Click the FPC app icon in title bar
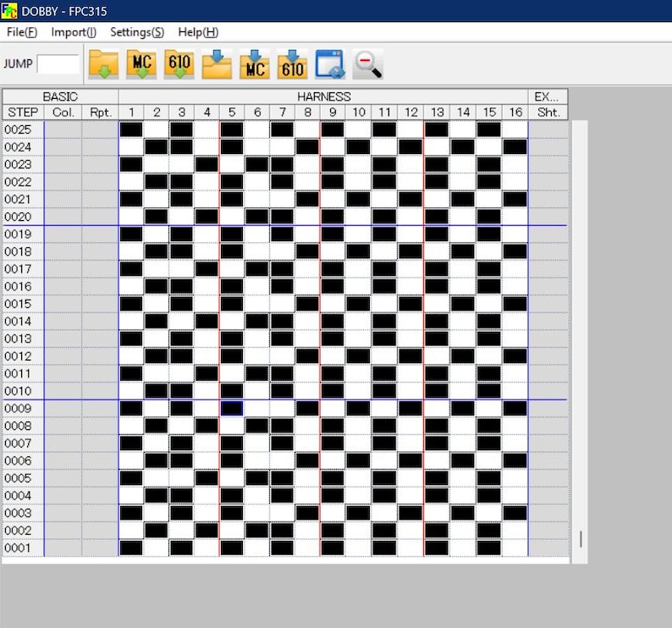 (9, 11)
